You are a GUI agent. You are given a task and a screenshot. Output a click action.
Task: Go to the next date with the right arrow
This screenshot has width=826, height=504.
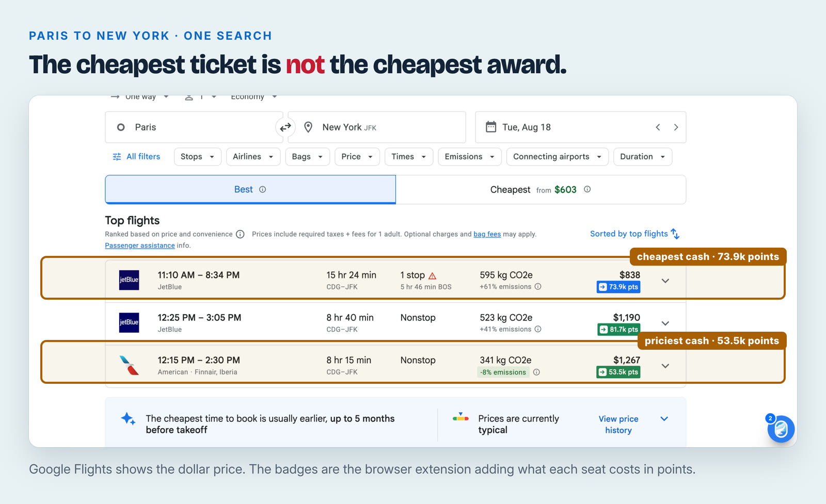coord(676,127)
